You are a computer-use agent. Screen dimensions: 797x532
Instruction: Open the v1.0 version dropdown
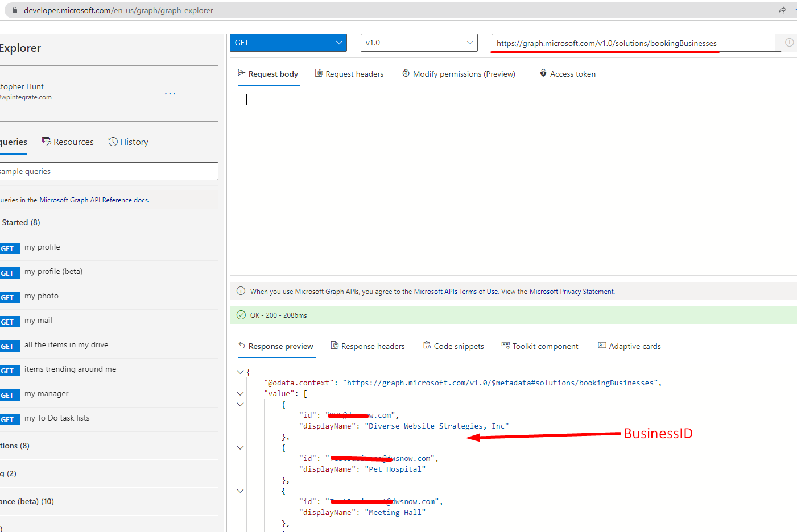pyautogui.click(x=419, y=43)
